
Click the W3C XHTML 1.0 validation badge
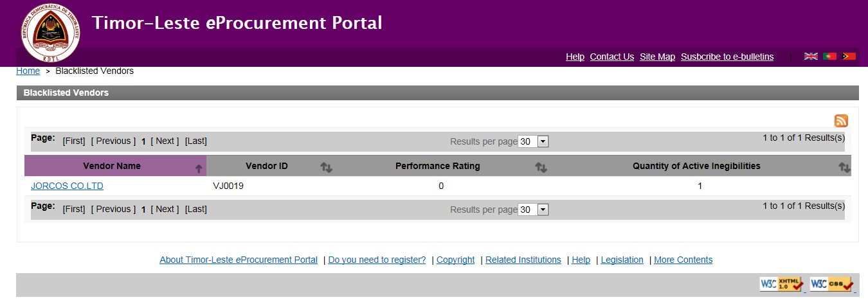coord(781,284)
